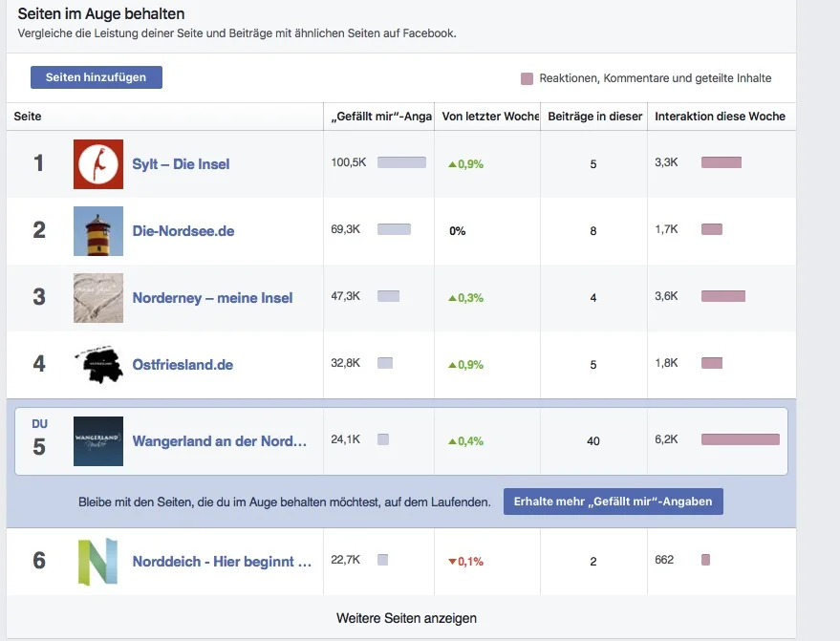The width and height of the screenshot is (840, 641).
Task: Click the 100,5K likes value for Sylt
Action: 349,162
